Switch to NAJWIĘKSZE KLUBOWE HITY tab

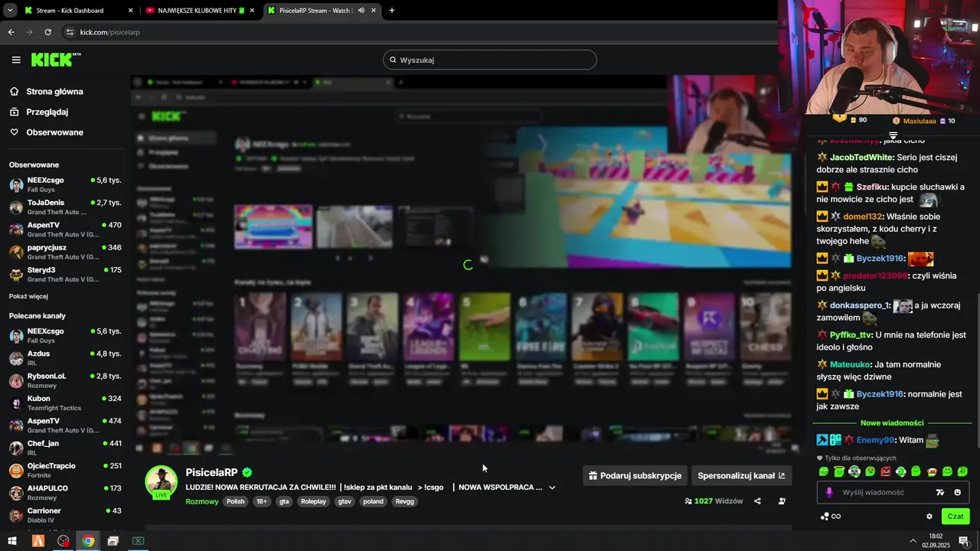tap(199, 11)
